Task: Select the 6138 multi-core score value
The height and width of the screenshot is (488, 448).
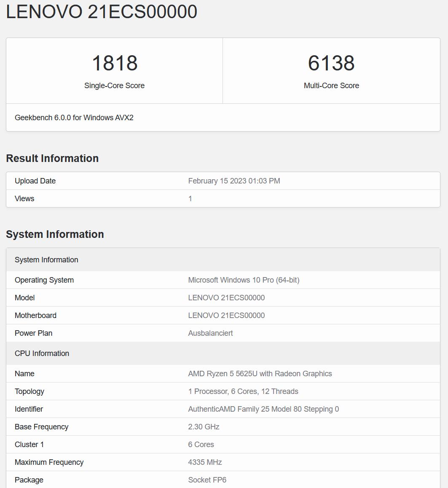Action: click(331, 63)
